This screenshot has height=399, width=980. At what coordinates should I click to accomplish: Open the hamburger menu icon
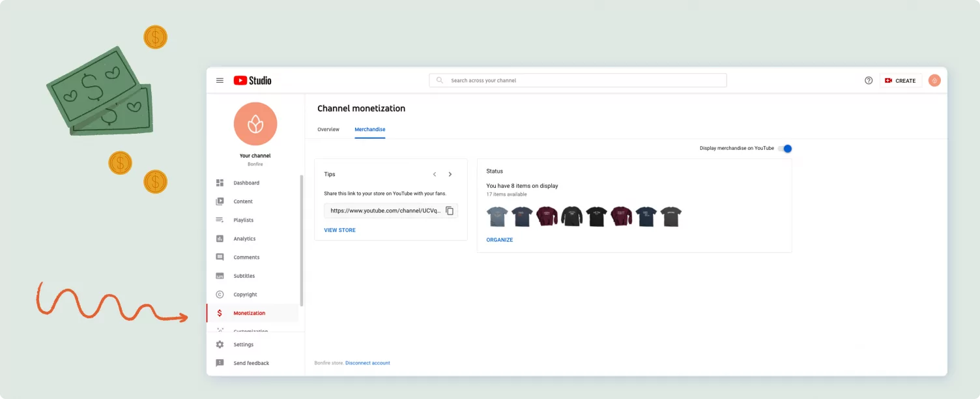[x=220, y=80]
